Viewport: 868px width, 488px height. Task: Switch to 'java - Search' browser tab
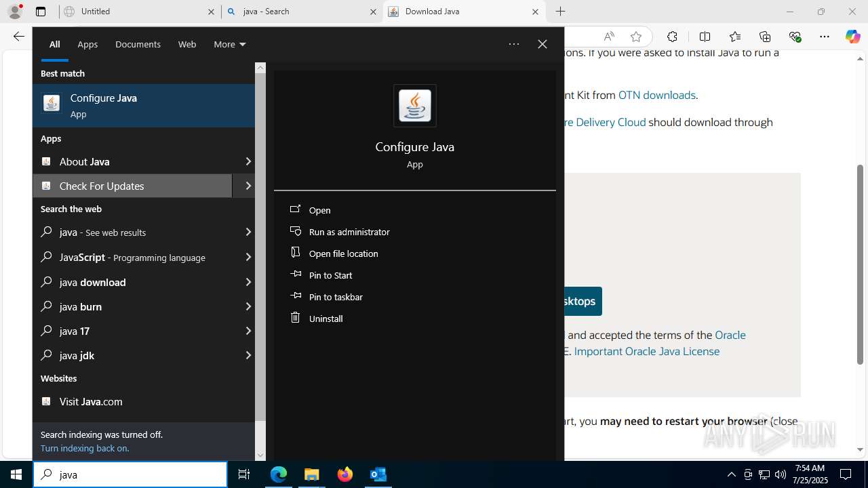point(301,12)
